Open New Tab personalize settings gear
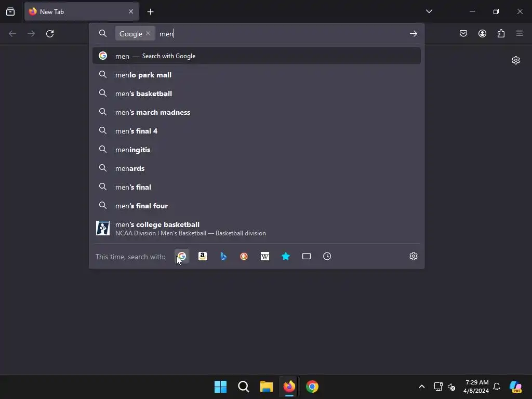Viewport: 532px width, 399px height. tap(516, 60)
